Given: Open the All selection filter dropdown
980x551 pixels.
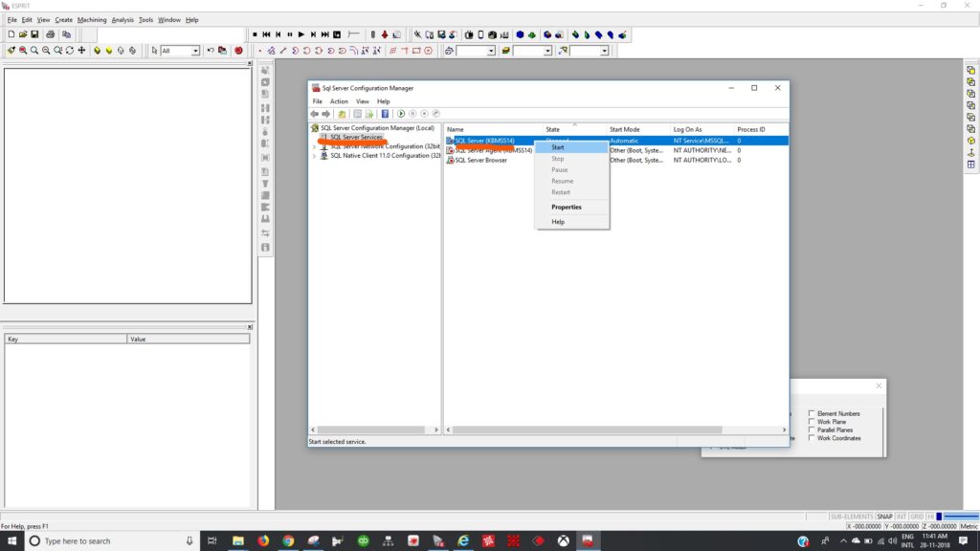Looking at the screenshot, I should (195, 51).
